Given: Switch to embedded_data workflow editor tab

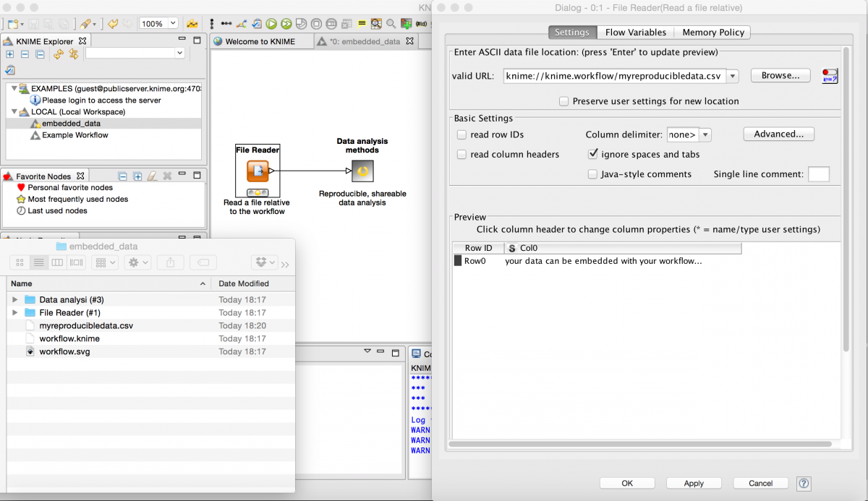Looking at the screenshot, I should [x=365, y=42].
